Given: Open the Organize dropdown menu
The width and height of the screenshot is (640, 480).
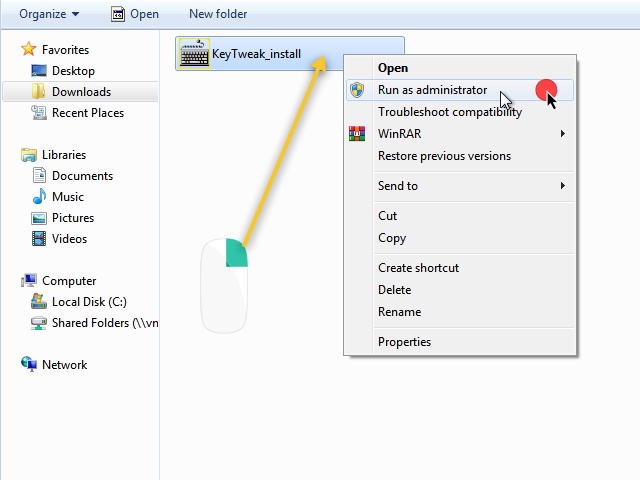Looking at the screenshot, I should point(49,14).
